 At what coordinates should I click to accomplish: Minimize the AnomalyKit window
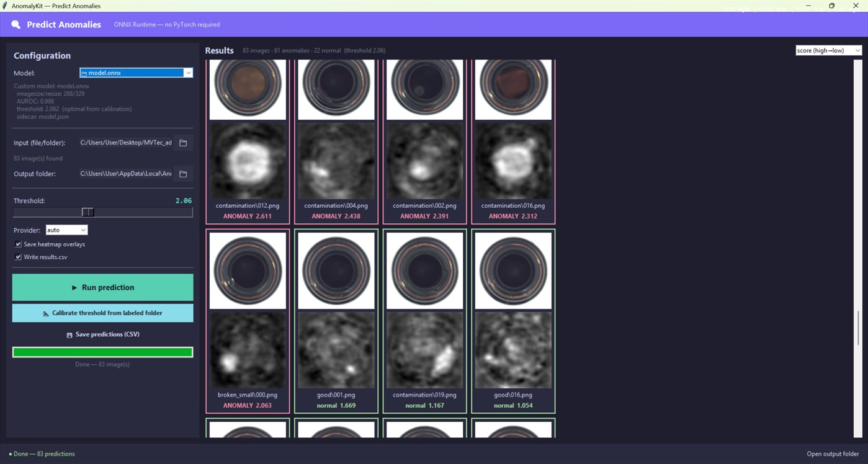pyautogui.click(x=808, y=6)
